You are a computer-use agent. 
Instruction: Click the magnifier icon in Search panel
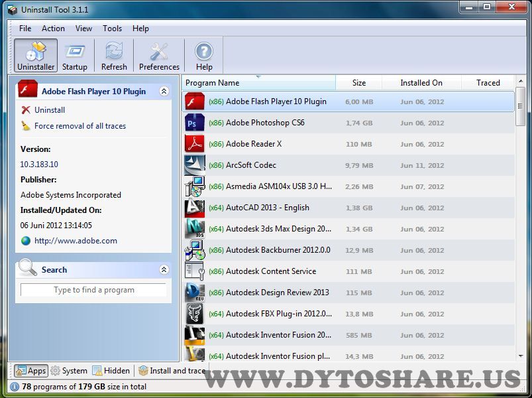click(x=27, y=268)
